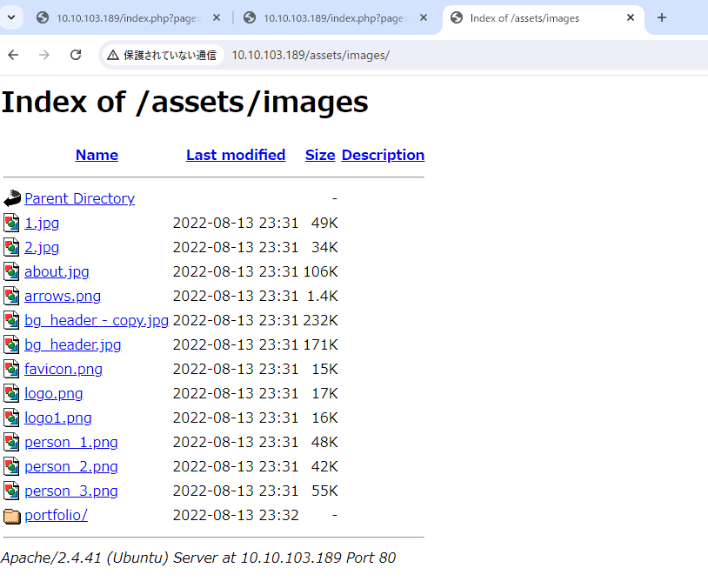Expand the tab search dropdown chevron
This screenshot has height=588, width=708.
pyautogui.click(x=11, y=18)
